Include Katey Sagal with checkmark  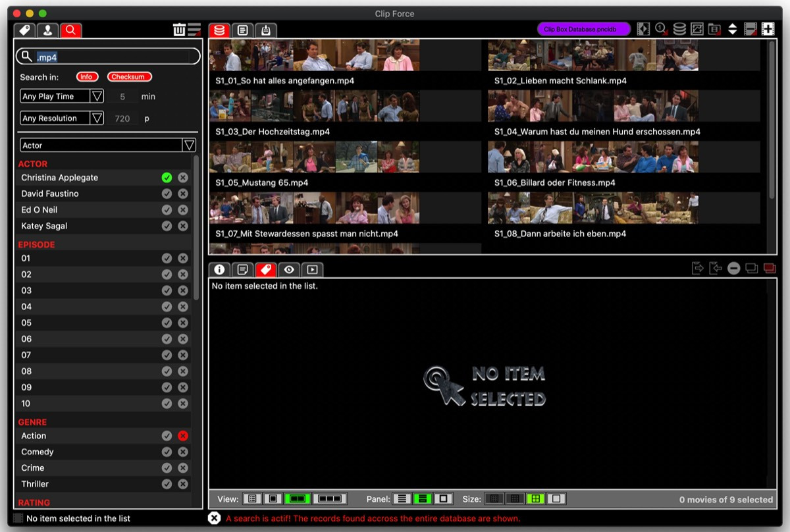click(167, 226)
